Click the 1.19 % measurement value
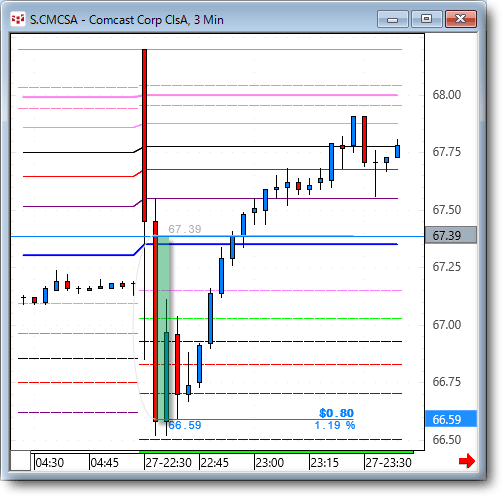The height and width of the screenshot is (498, 504). click(x=335, y=425)
